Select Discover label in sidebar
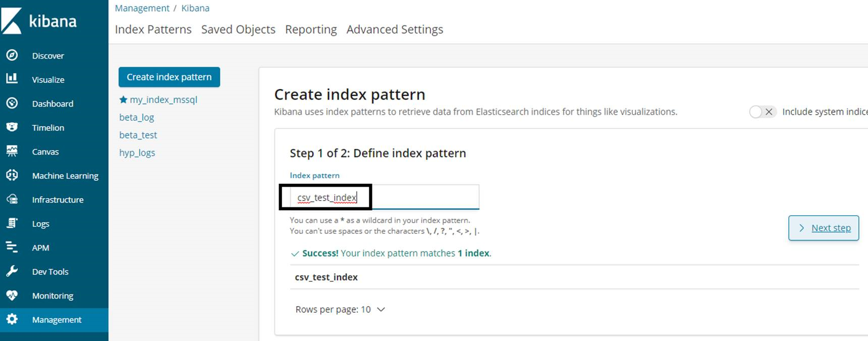This screenshot has width=868, height=341. [x=48, y=56]
